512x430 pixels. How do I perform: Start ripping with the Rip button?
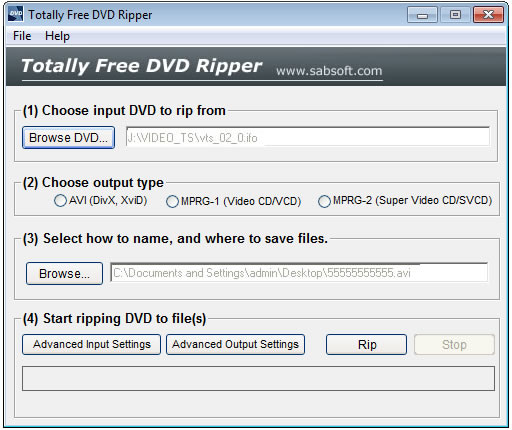366,344
